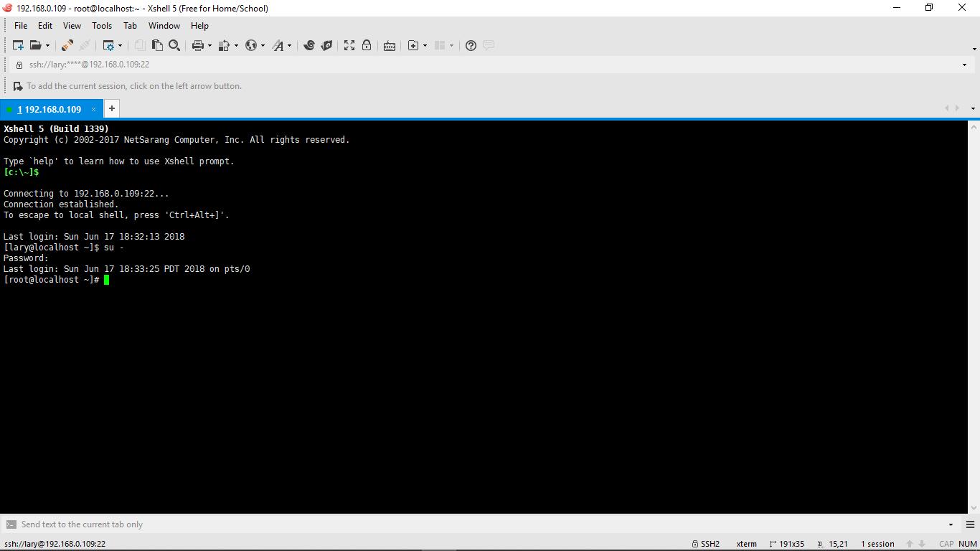Open the Tab menu
The image size is (980, 551).
(130, 25)
